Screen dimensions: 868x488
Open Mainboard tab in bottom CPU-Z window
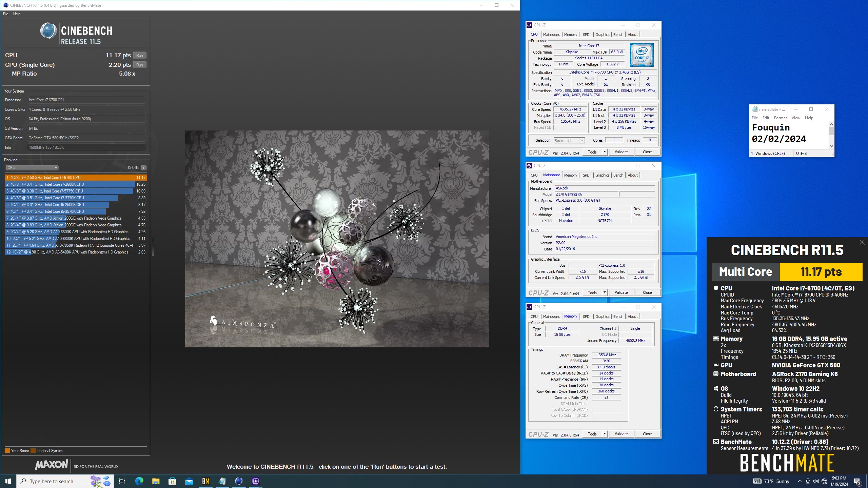552,317
